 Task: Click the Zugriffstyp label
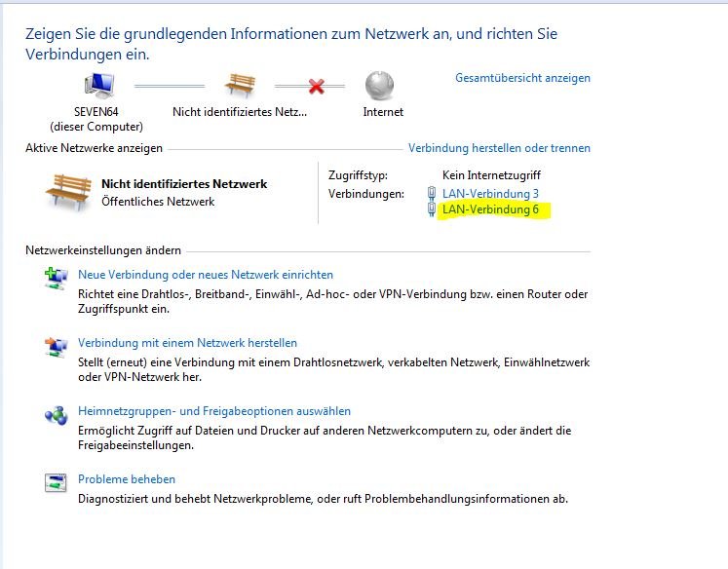coord(358,175)
